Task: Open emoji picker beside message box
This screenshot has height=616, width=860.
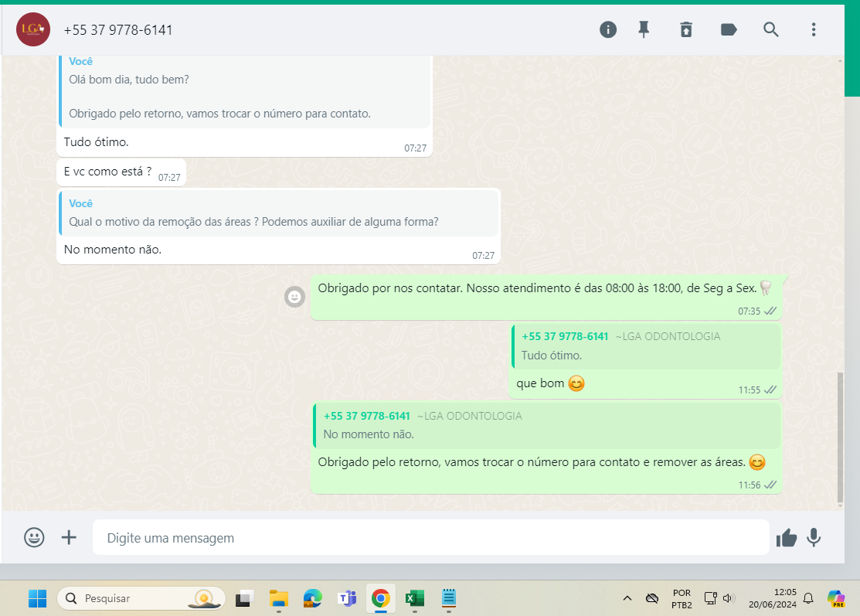Action: coord(34,538)
